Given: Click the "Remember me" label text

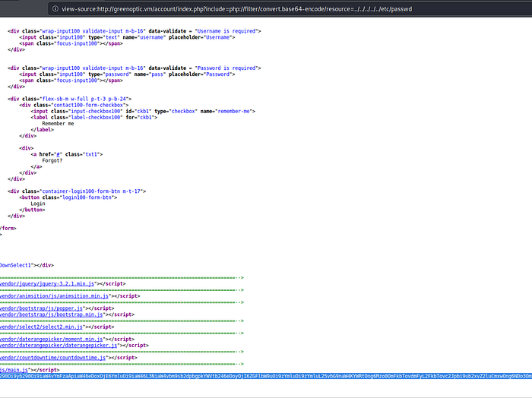Looking at the screenshot, I should point(59,123).
